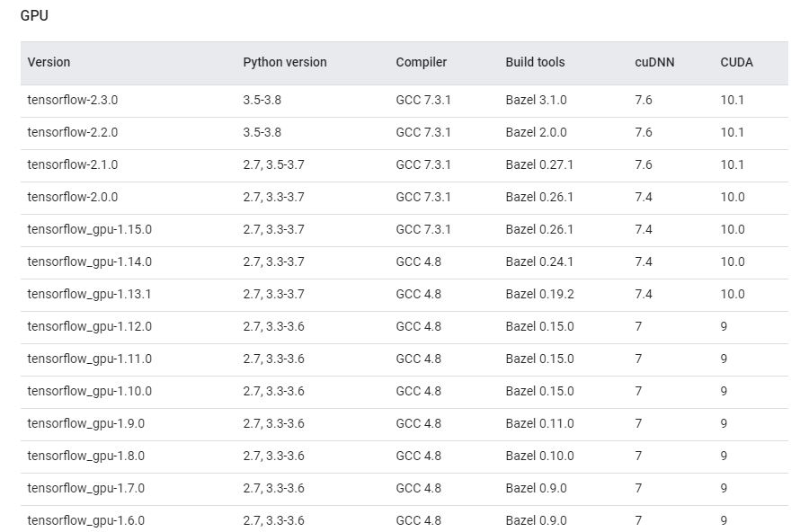Viewport: 791px width, 532px height.
Task: Click Python 2.7, 3.3-3.6 in tensorflow_gpu-1.6.0 row
Action: point(274,520)
